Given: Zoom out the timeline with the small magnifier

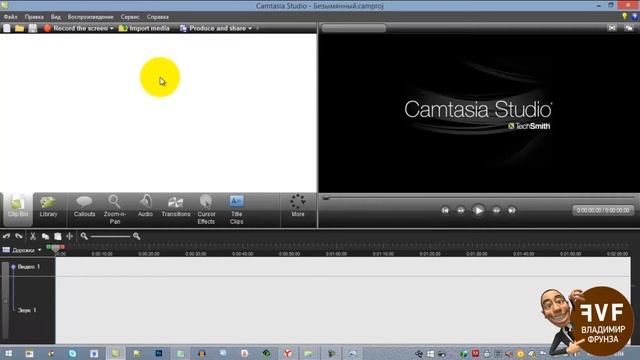Looking at the screenshot, I should [84, 236].
